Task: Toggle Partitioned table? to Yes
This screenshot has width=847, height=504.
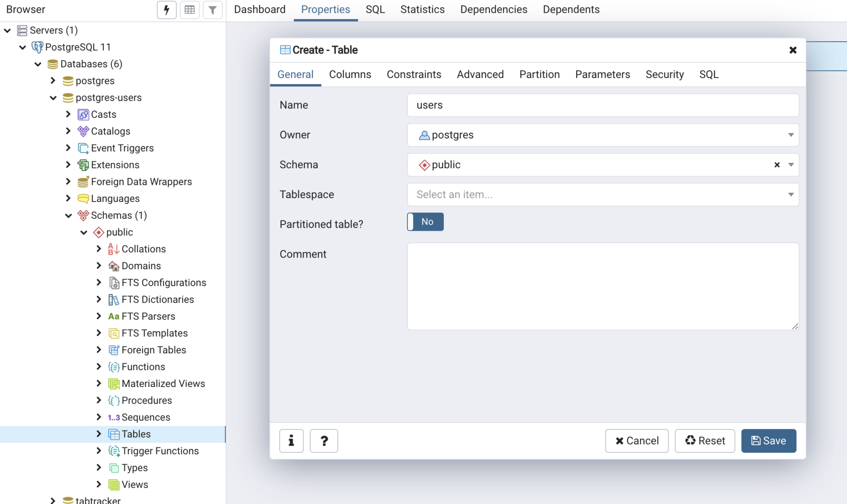Action: (425, 222)
